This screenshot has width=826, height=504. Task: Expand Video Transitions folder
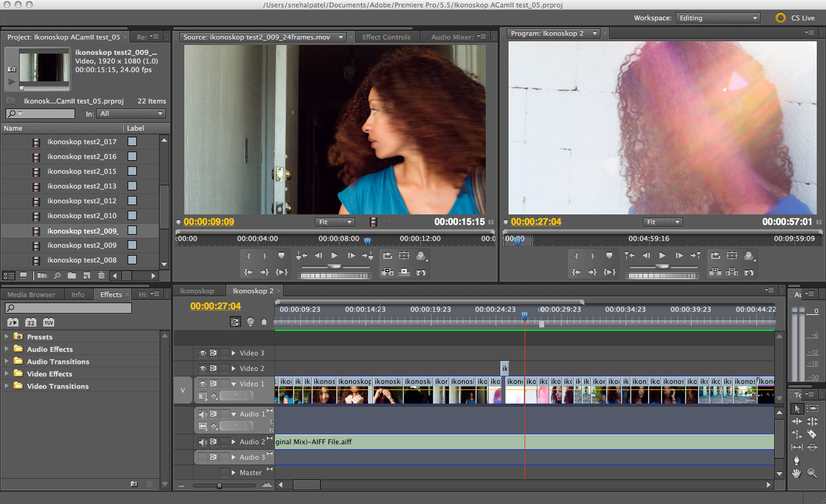pos(7,386)
